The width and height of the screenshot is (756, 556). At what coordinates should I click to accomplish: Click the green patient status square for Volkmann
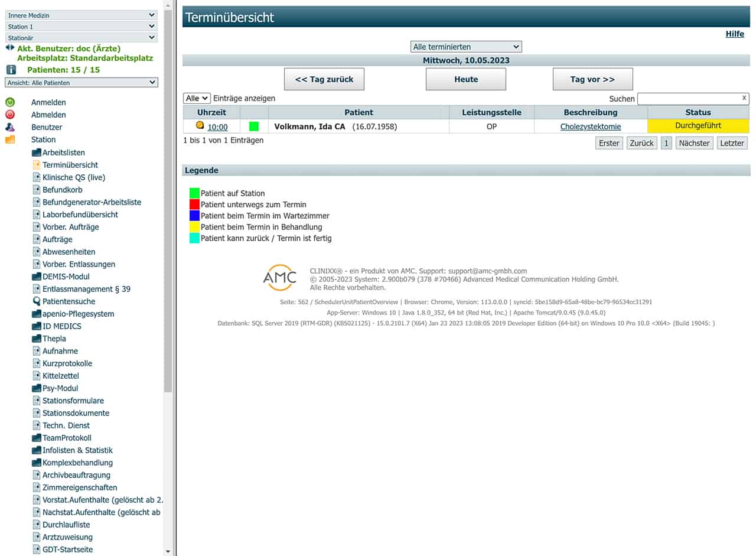(254, 126)
